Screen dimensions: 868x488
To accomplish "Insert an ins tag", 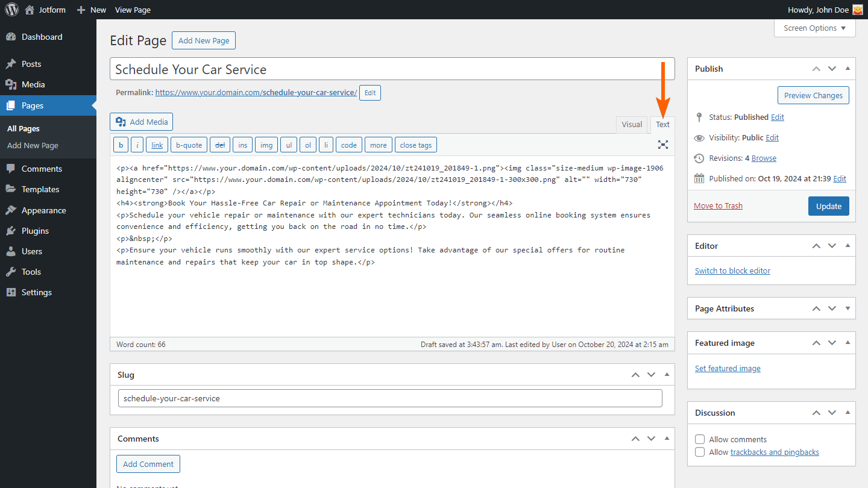I will click(242, 145).
